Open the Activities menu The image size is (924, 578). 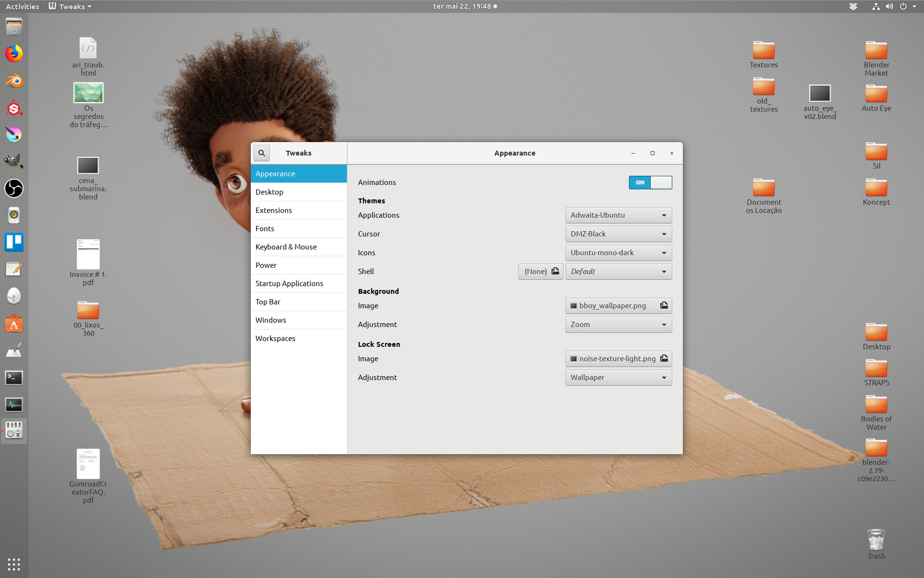coord(22,6)
